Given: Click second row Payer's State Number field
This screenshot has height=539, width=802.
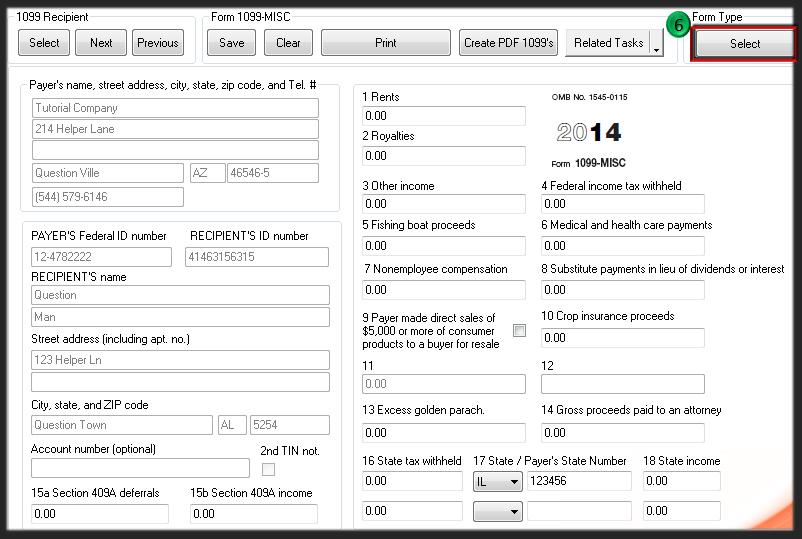Looking at the screenshot, I should click(580, 511).
